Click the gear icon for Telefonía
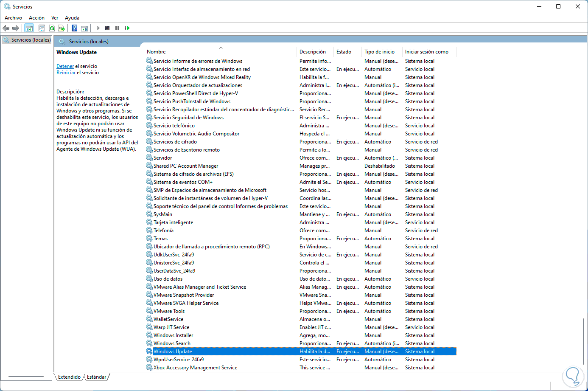Image resolution: width=588 pixels, height=391 pixels. (x=149, y=231)
